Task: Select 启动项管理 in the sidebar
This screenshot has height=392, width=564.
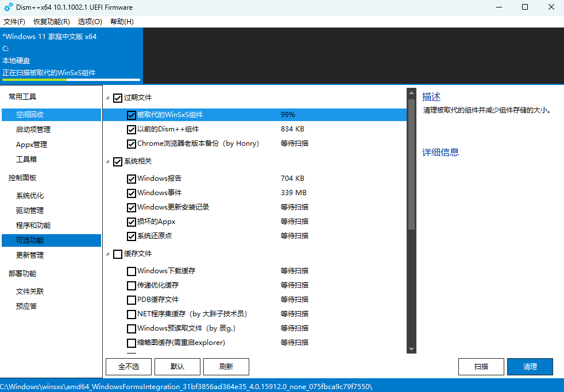Action: click(33, 129)
